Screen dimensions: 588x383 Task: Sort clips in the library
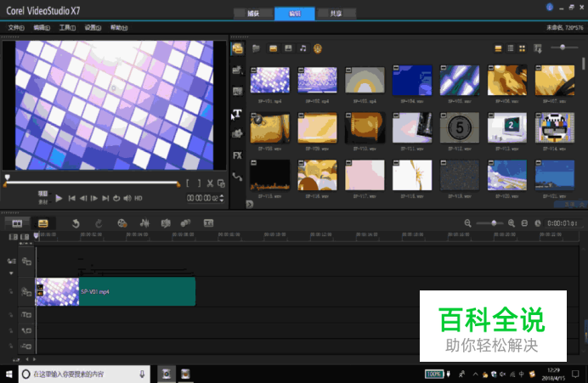point(538,48)
